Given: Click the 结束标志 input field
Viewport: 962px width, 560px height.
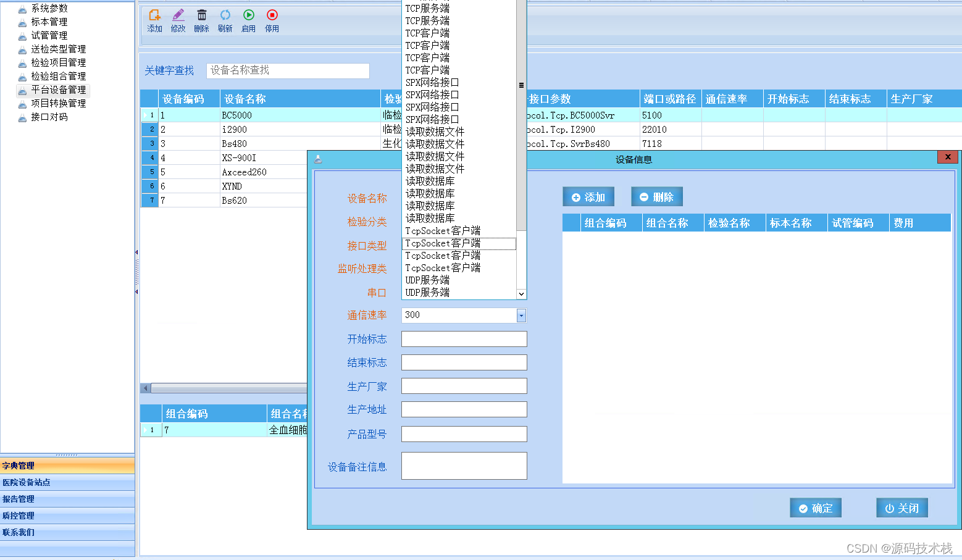Looking at the screenshot, I should coord(464,362).
